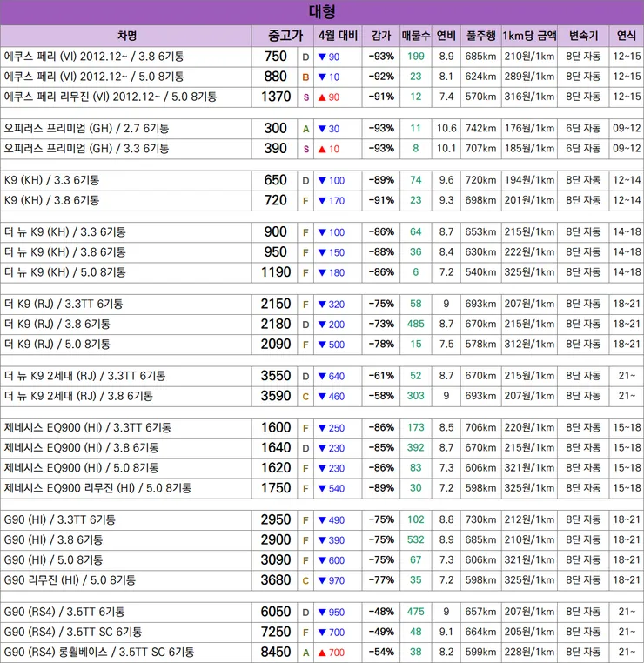Click row 제네시스 EQ900 리무진 (HI) / 5.0 8기통
Viewport: 644px width, 663px height.
click(x=322, y=489)
